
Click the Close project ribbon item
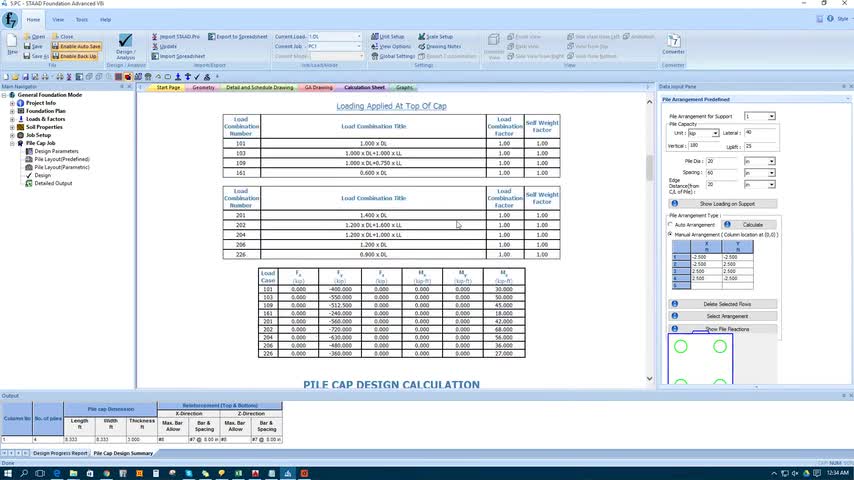(63, 37)
